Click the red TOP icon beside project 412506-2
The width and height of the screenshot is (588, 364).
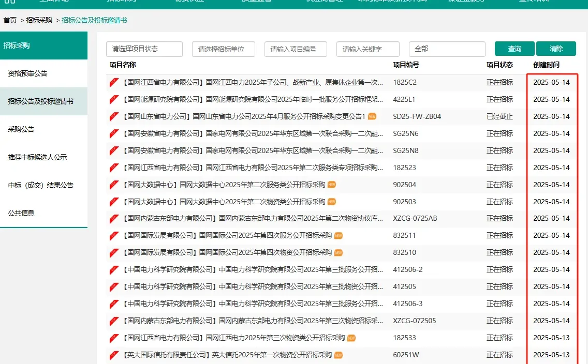click(x=114, y=269)
